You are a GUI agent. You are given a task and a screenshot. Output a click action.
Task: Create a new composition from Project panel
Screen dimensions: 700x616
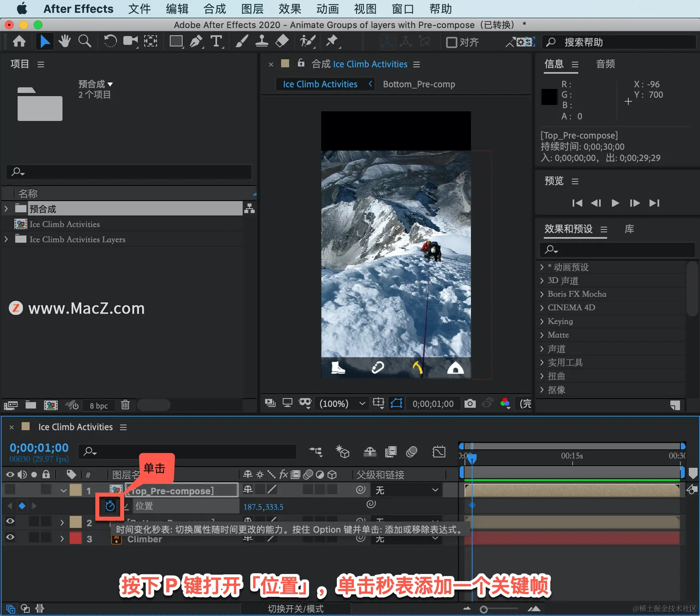51,405
